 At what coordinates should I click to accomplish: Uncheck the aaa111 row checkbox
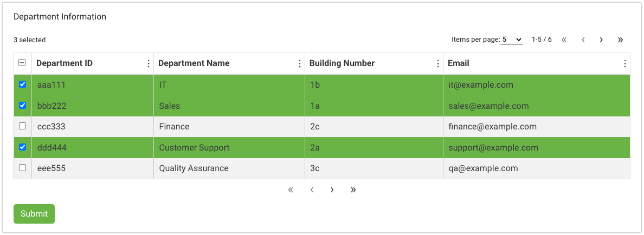click(22, 84)
